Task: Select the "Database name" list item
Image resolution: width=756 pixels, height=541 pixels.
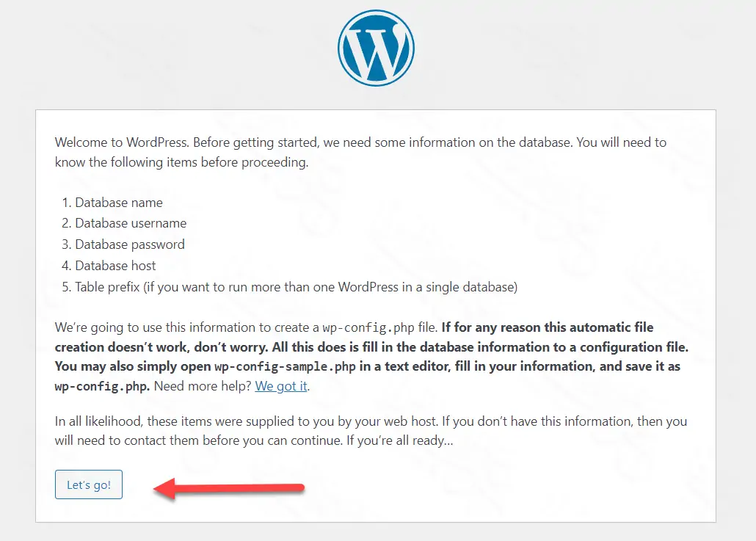Action: [119, 203]
